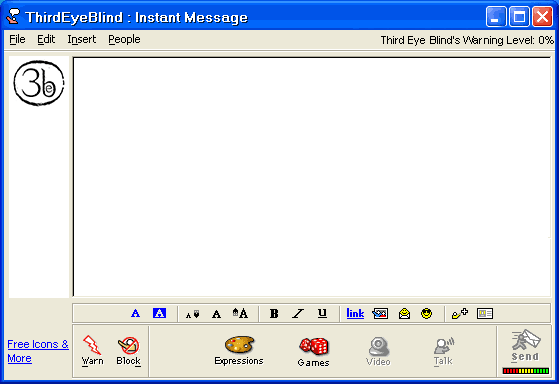This screenshot has height=384, width=559.
Task: Click the AIM running man title icon
Action: pyautogui.click(x=13, y=17)
